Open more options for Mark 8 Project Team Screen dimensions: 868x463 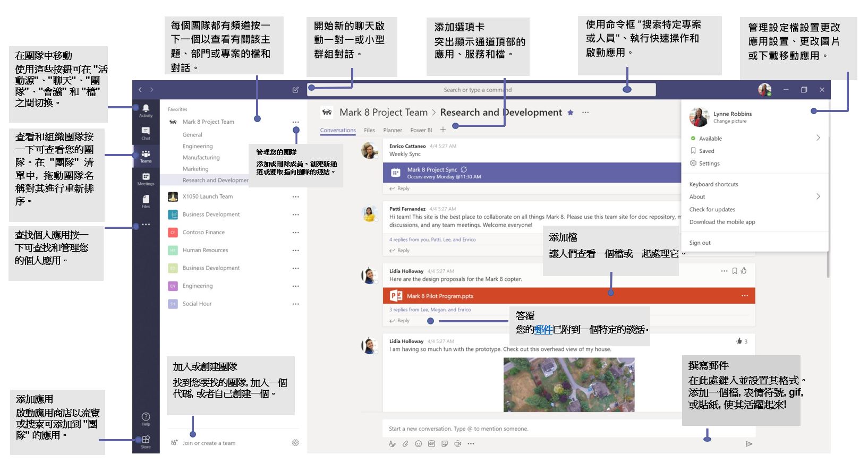click(x=295, y=122)
